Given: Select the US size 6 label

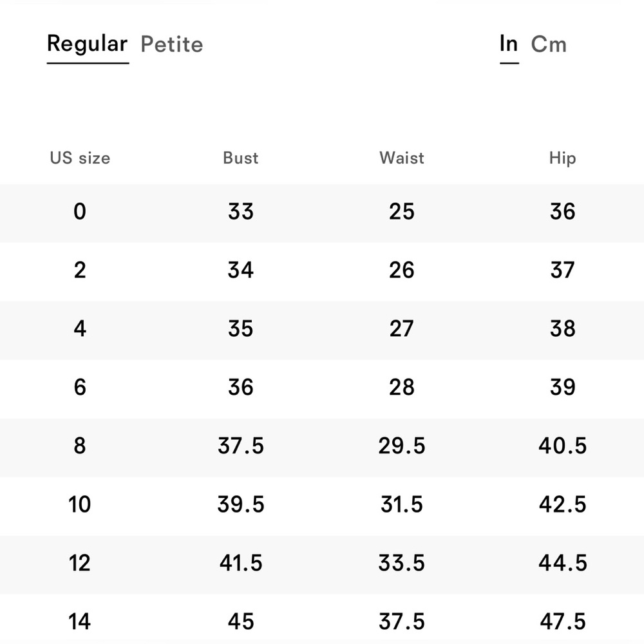Looking at the screenshot, I should pyautogui.click(x=80, y=388).
